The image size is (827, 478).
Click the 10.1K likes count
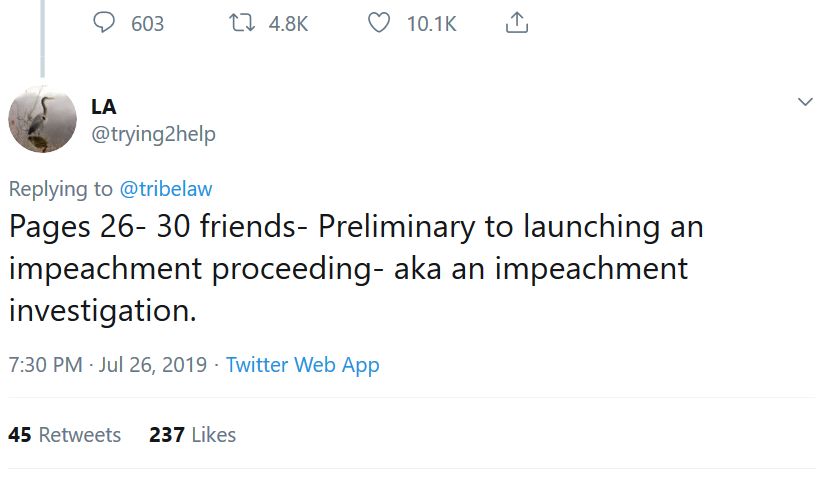pos(431,24)
